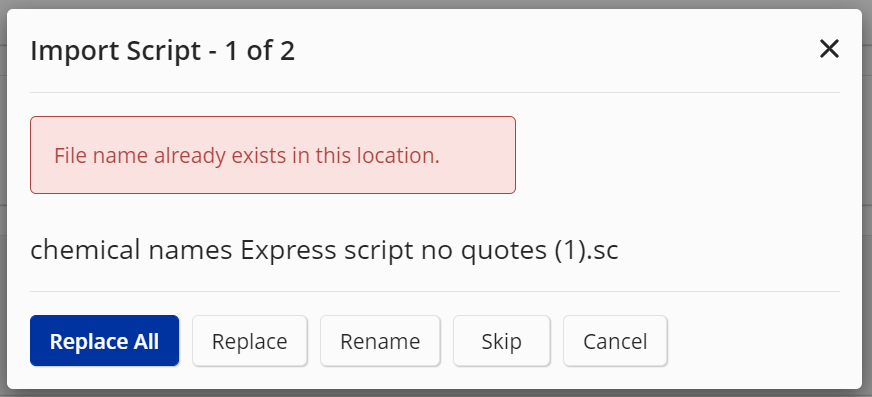Close the Import Script dialog with X
Screen dimensions: 872x397
[x=829, y=49]
